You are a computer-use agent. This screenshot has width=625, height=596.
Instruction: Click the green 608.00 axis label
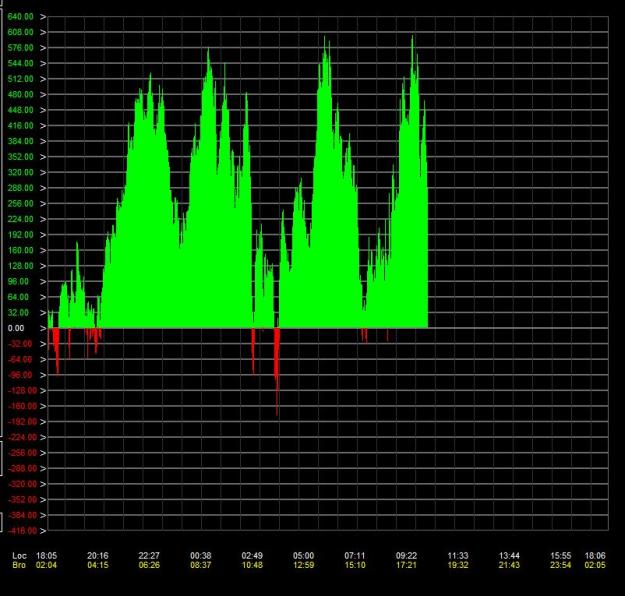pos(20,32)
